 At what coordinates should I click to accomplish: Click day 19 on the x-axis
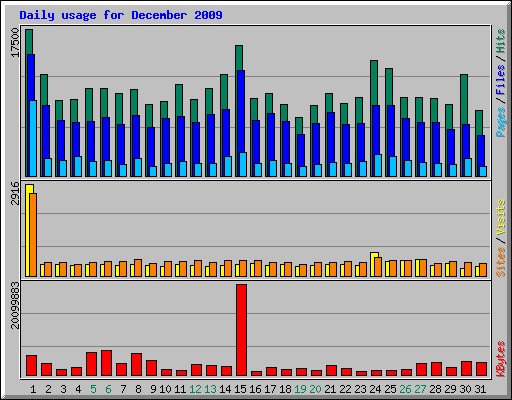[300, 389]
